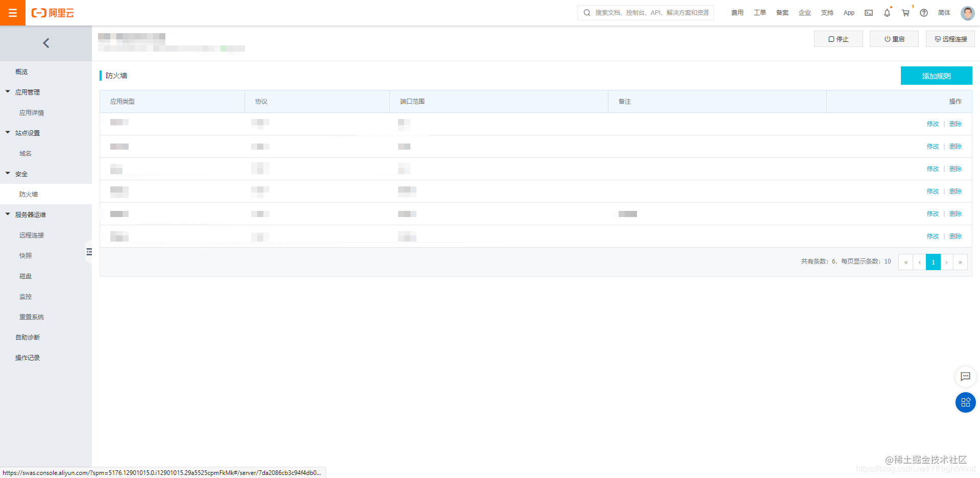Click 删除 in the first firewall rule row
The width and height of the screenshot is (980, 478).
pos(955,124)
